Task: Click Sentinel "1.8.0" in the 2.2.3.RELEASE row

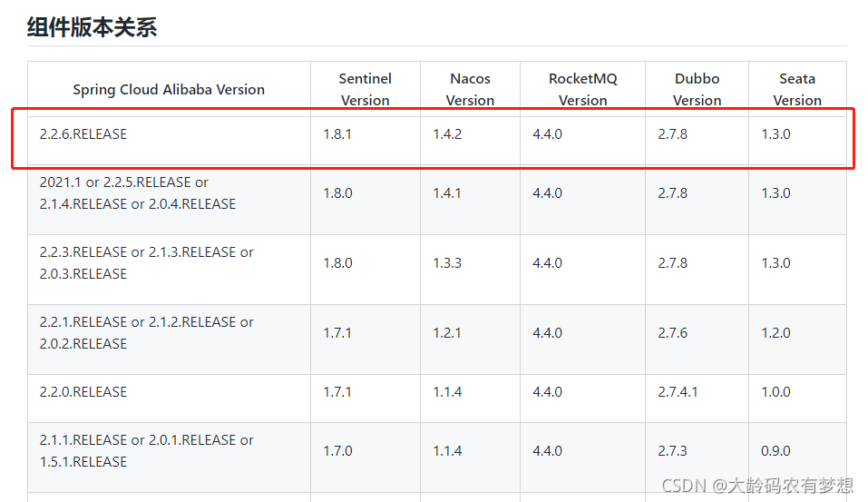Action: [337, 263]
